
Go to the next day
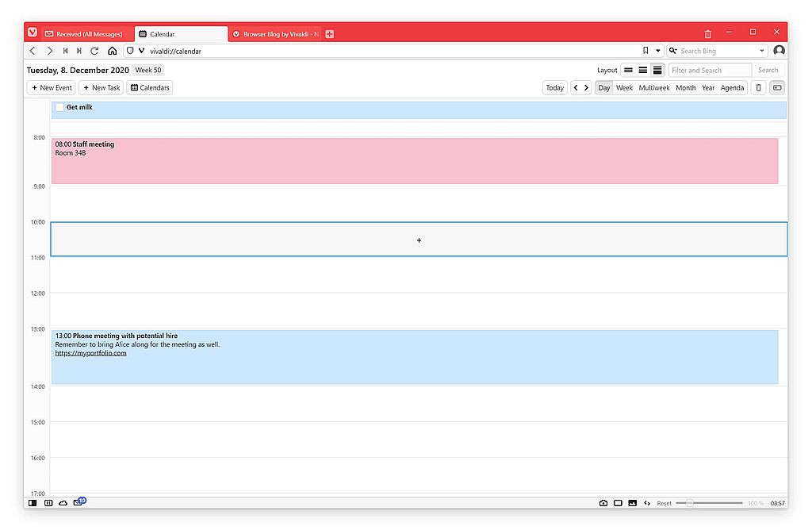[x=586, y=87]
